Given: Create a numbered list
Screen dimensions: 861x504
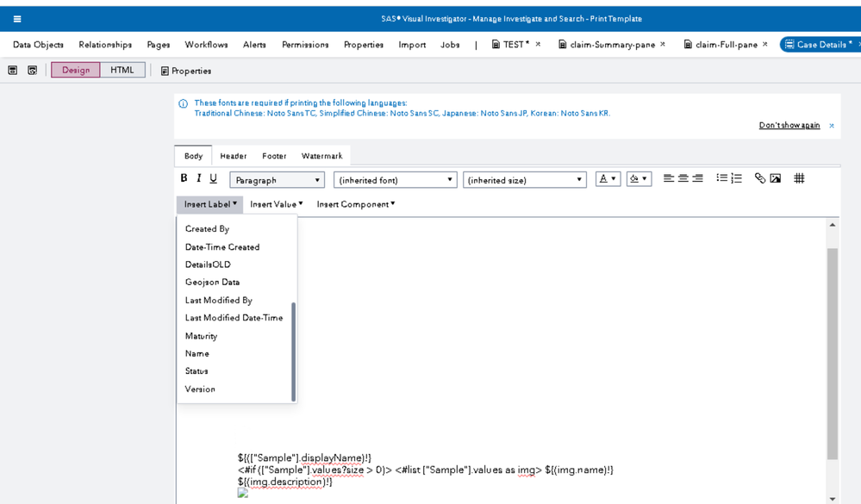Looking at the screenshot, I should [736, 178].
